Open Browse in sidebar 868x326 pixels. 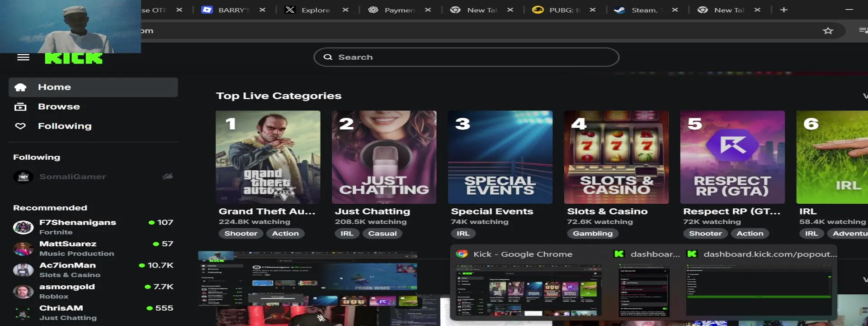(93, 107)
